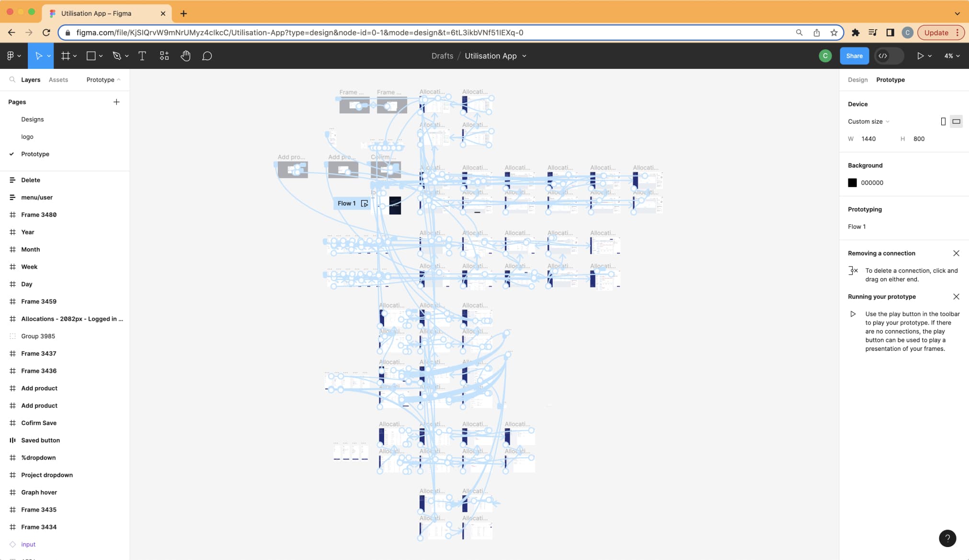The width and height of the screenshot is (969, 560).
Task: Open the Resources tool
Action: click(x=164, y=56)
